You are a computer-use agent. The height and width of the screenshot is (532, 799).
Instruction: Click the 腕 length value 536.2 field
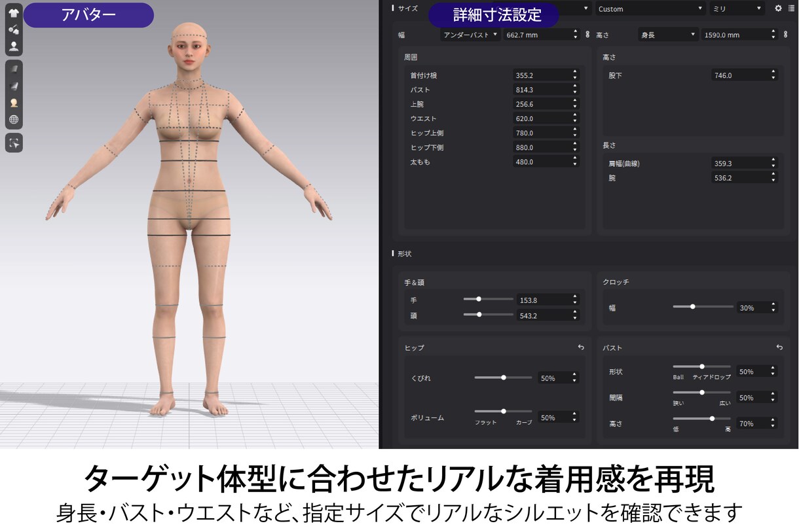(x=744, y=177)
